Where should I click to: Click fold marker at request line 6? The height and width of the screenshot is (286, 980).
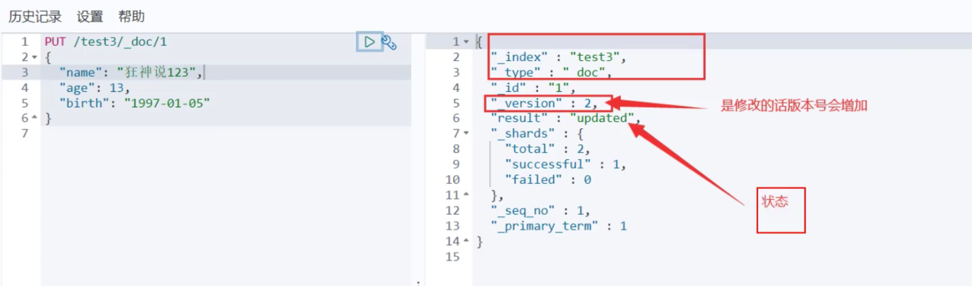coord(34,118)
